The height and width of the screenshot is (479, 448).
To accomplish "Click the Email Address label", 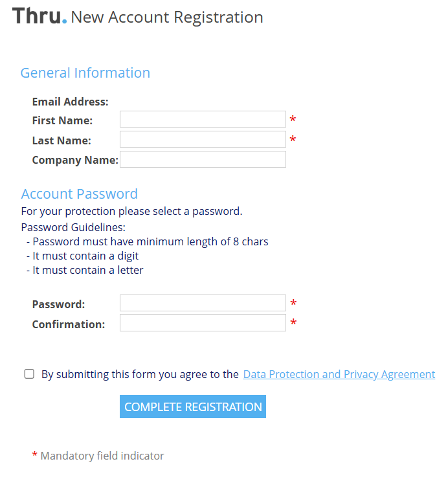I will coord(70,102).
